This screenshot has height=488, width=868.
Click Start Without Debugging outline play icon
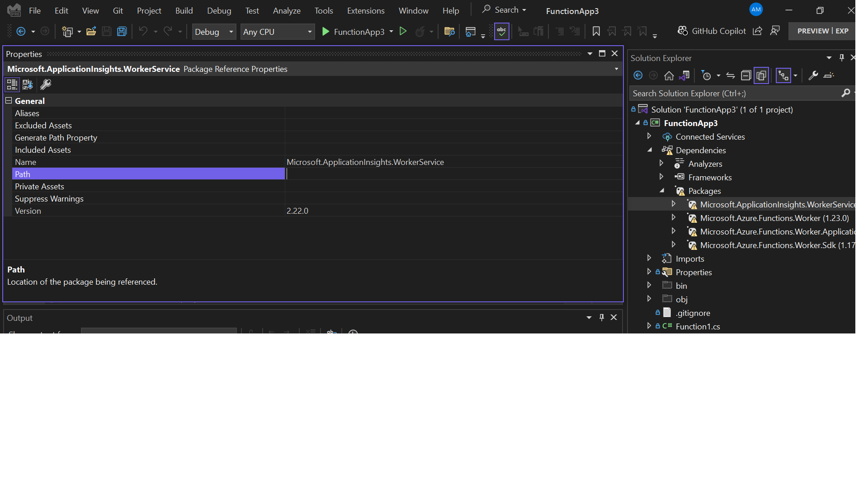point(403,31)
